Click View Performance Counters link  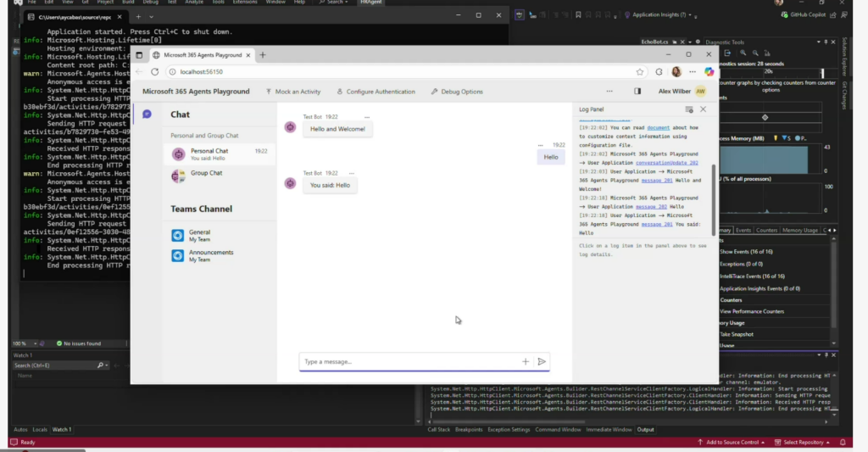[751, 311]
